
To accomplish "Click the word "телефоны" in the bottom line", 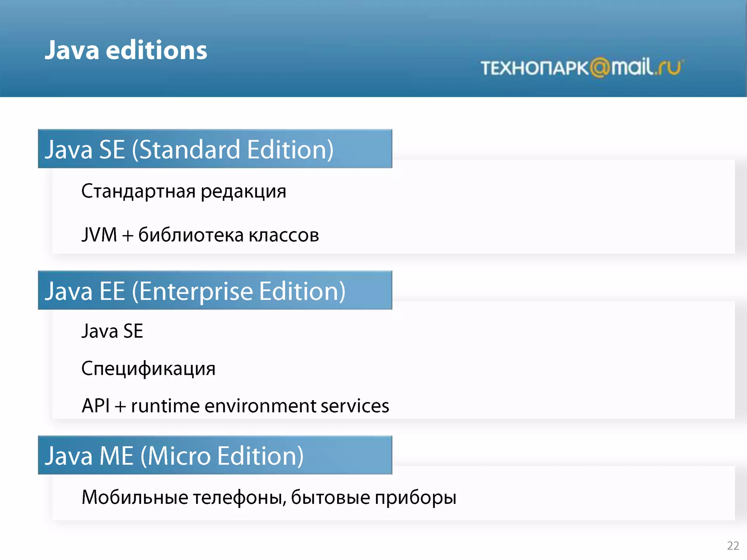I will tap(239, 498).
